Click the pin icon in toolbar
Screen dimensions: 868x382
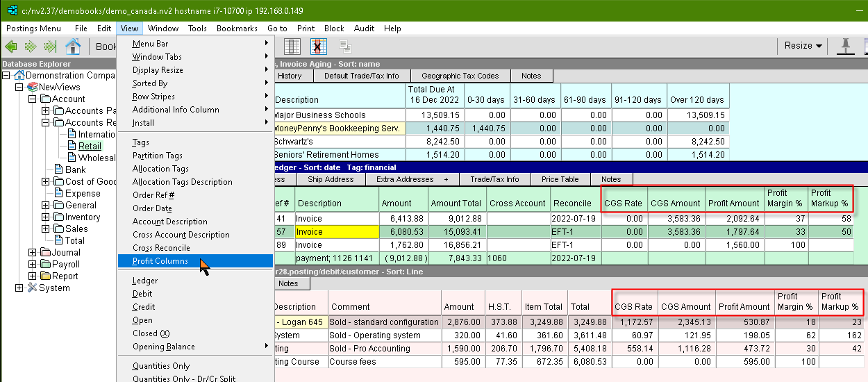(845, 46)
